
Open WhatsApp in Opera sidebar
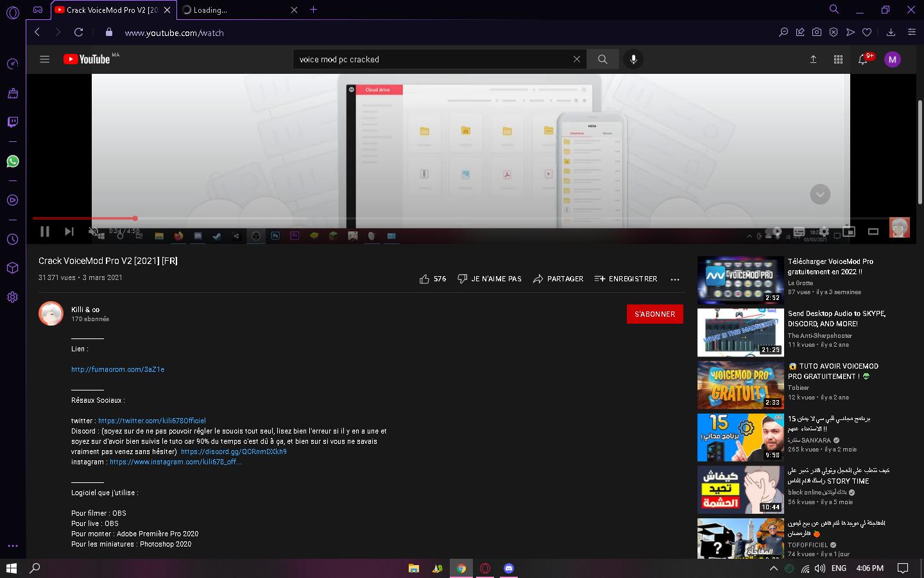click(x=12, y=161)
